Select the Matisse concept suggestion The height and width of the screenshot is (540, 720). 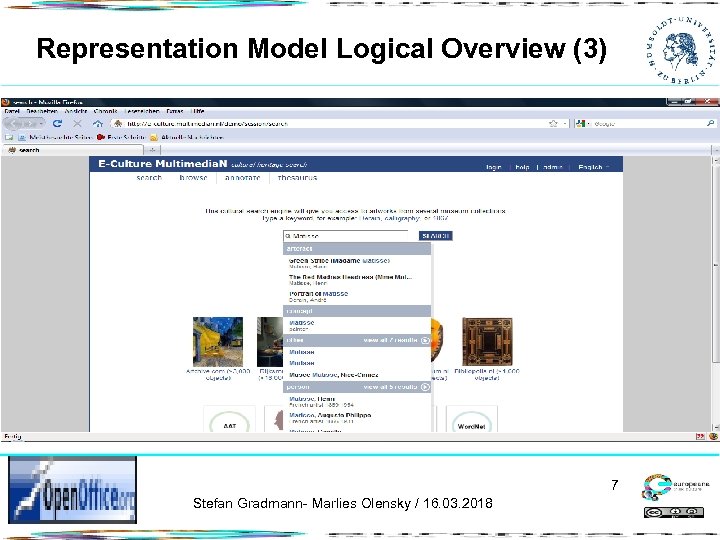[357, 326]
